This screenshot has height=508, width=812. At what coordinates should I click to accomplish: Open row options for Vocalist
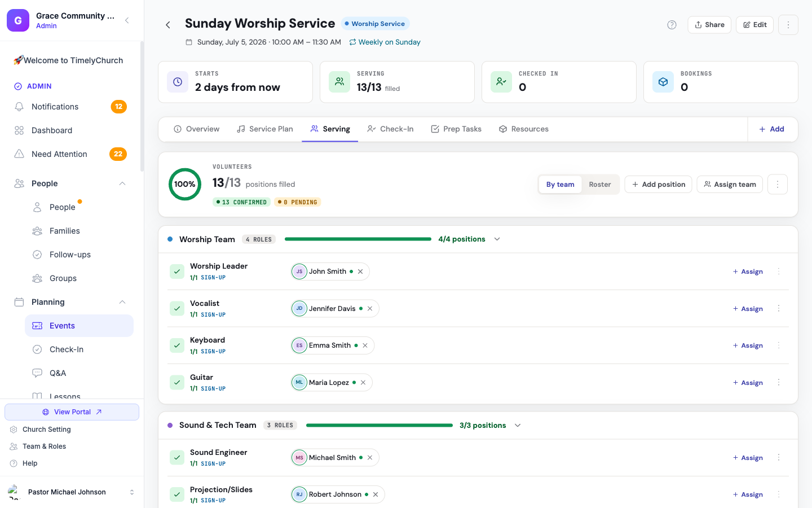(x=779, y=309)
